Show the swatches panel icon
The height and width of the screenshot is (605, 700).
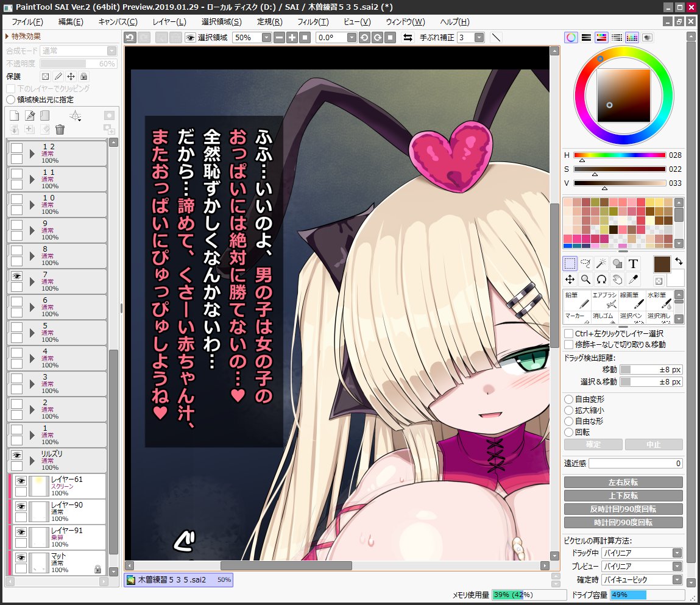[x=632, y=38]
